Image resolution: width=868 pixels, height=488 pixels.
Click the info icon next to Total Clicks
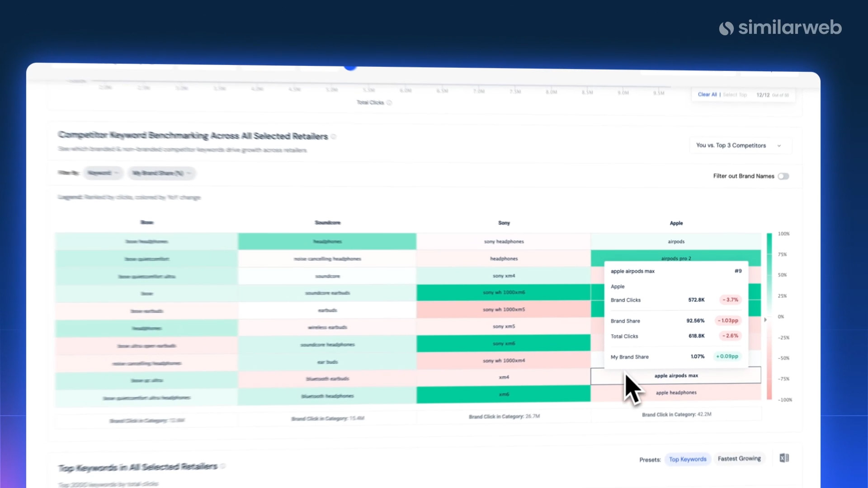pyautogui.click(x=389, y=103)
